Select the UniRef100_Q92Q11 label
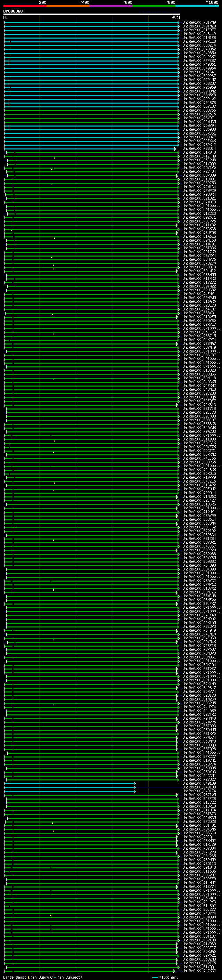 pyautogui.click(x=199, y=837)
